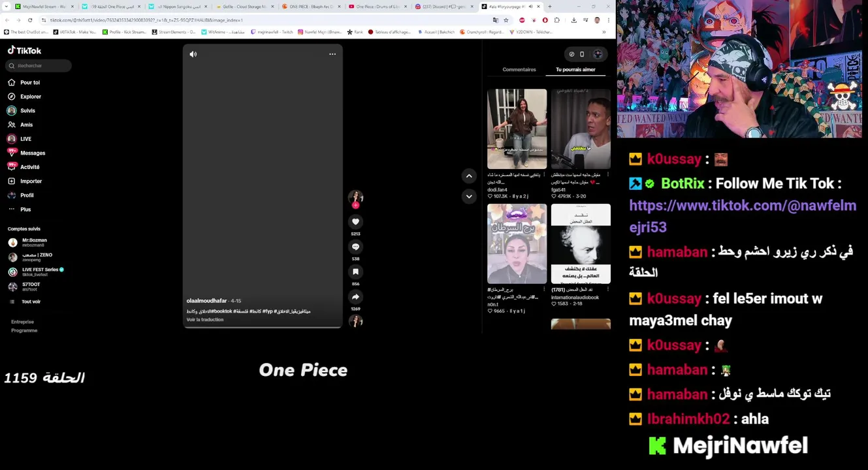The width and height of the screenshot is (868, 470).
Task: Click the Importer upload item
Action: [25, 181]
